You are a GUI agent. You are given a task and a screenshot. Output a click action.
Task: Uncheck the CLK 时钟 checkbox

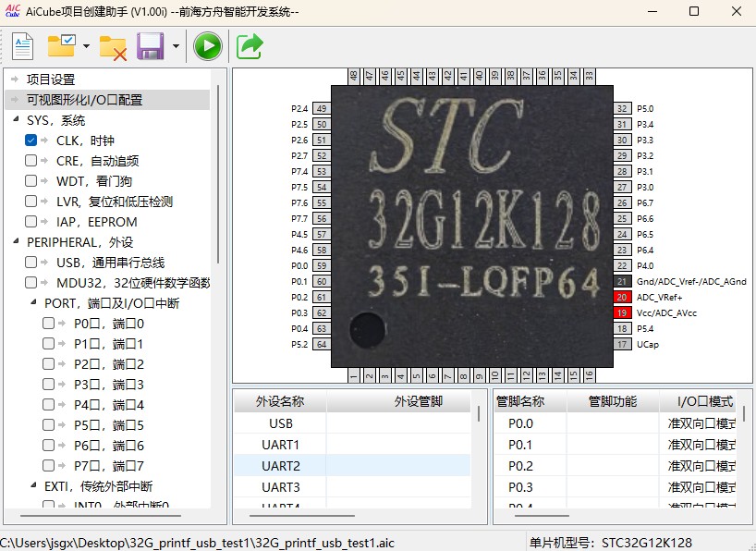click(30, 141)
